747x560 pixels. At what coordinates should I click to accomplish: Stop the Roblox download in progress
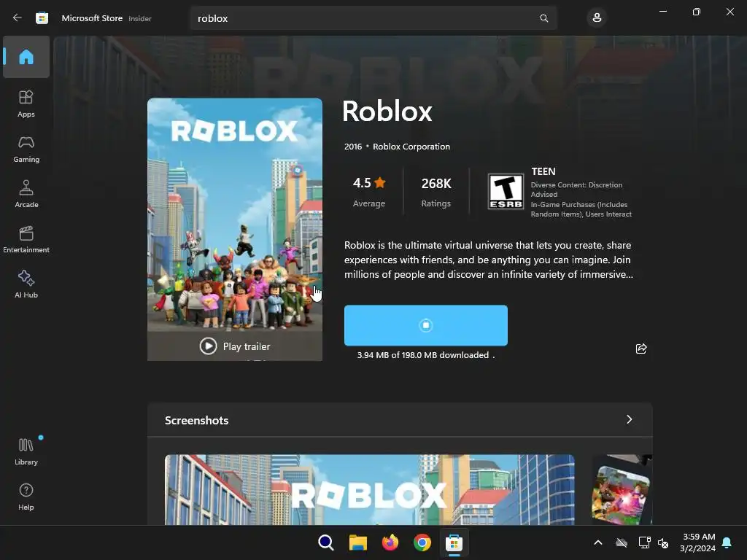click(x=426, y=325)
